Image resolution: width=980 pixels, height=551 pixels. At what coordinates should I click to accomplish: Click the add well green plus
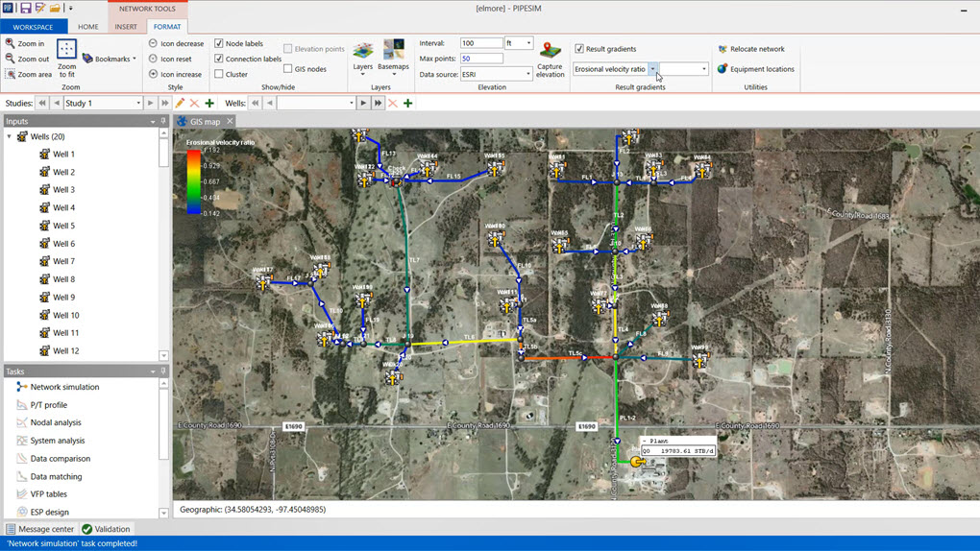point(407,103)
